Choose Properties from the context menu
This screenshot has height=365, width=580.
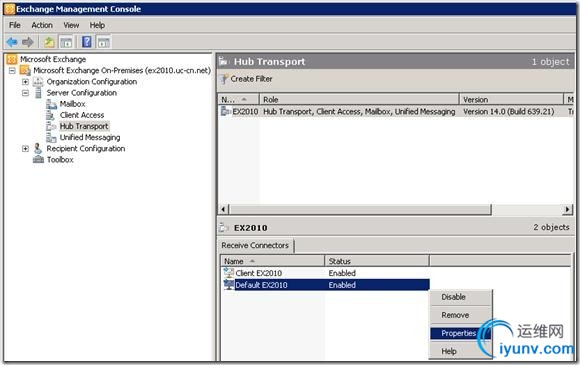pos(461,333)
